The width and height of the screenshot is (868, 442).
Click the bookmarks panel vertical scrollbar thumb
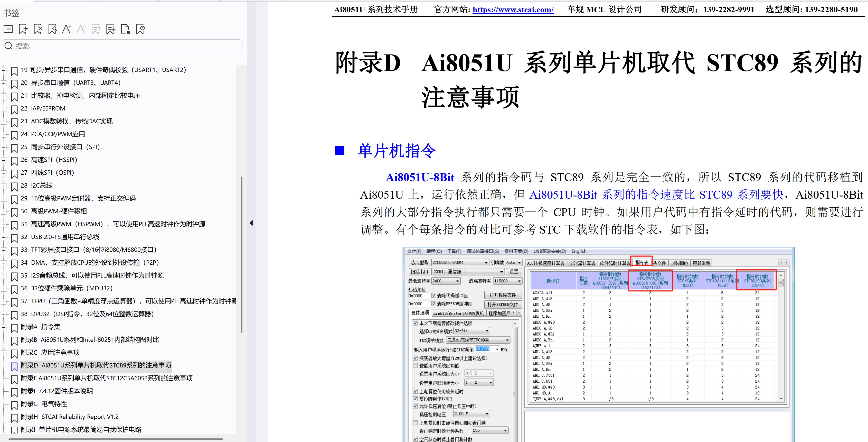pyautogui.click(x=242, y=255)
